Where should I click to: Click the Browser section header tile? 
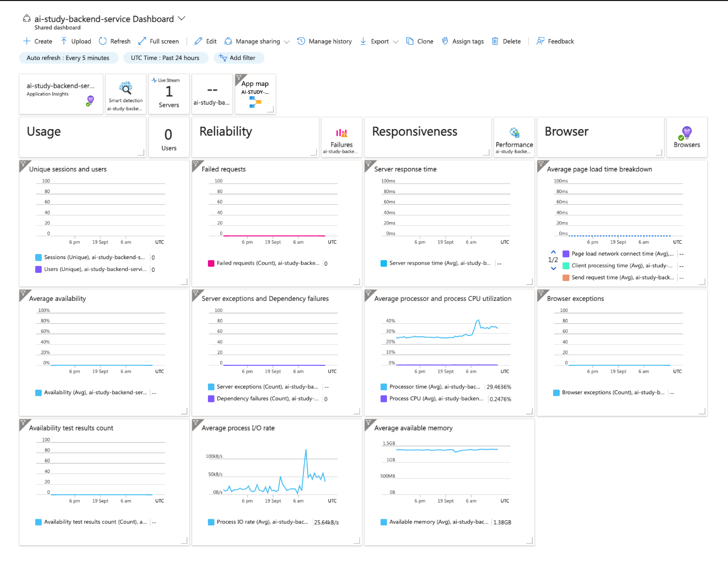(600, 137)
